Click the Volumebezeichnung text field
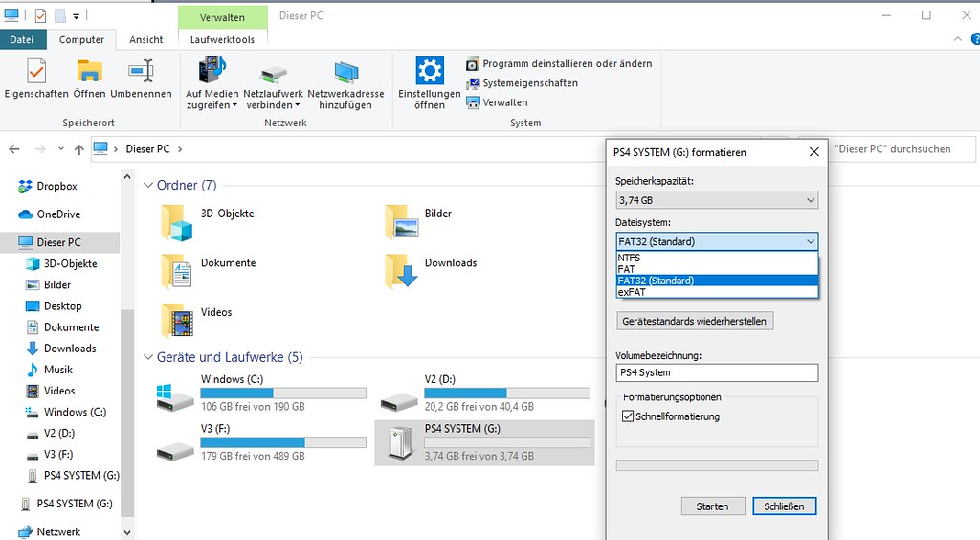980x540 pixels. point(717,372)
